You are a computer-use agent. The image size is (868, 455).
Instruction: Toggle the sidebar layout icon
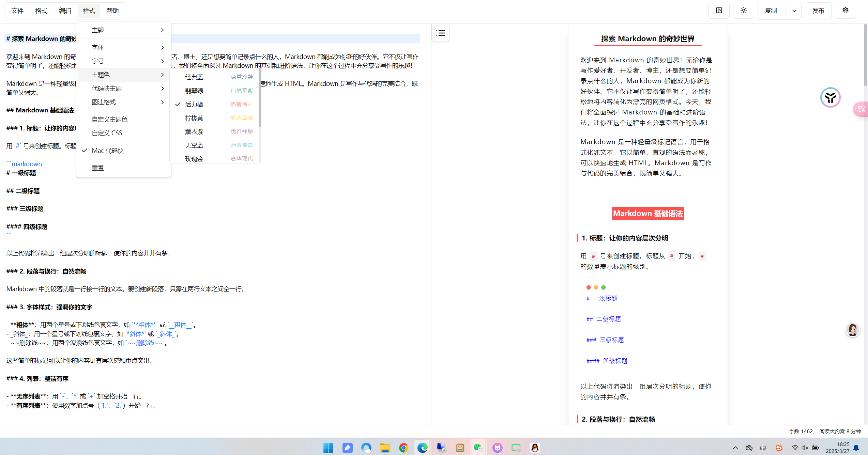719,11
